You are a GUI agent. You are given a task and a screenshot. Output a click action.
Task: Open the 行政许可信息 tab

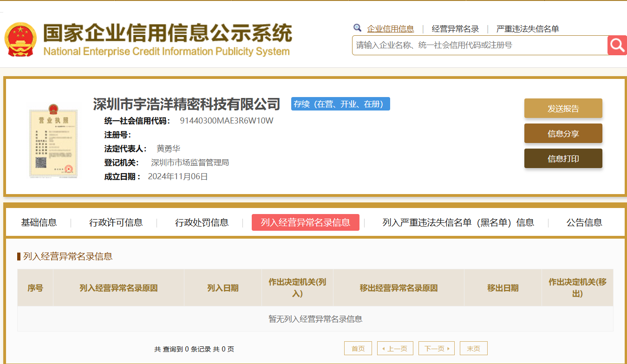pyautogui.click(x=116, y=222)
